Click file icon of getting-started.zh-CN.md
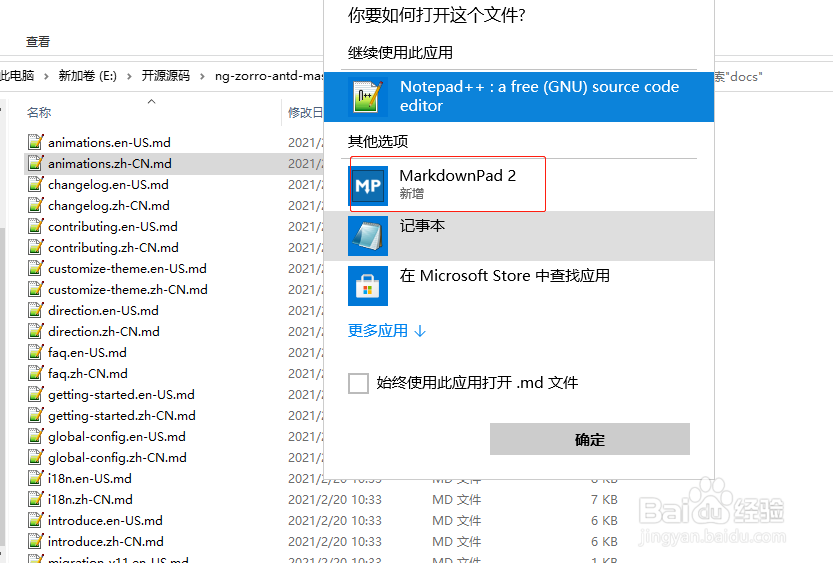 coord(36,415)
